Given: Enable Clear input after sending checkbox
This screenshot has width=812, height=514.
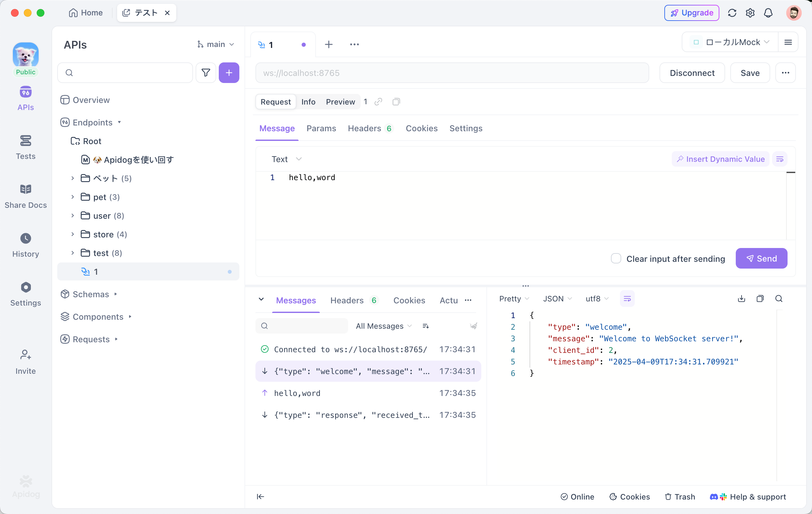Looking at the screenshot, I should click(616, 259).
